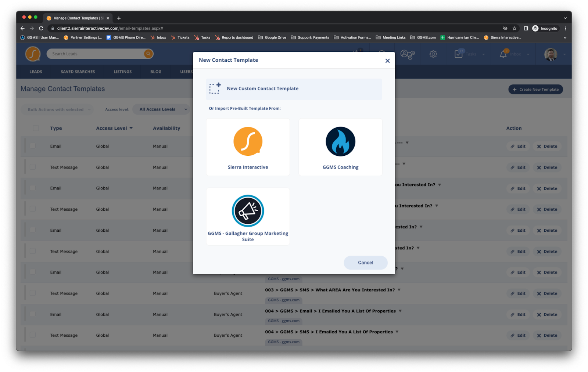This screenshot has width=588, height=372.
Task: Open the Hurricane Ian Clie... bookmark
Action: pyautogui.click(x=460, y=37)
